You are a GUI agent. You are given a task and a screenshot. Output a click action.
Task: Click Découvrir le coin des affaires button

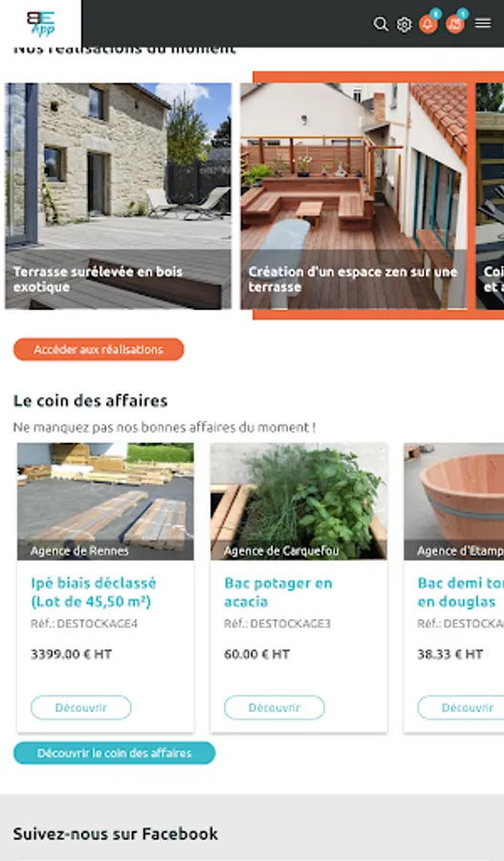point(114,753)
